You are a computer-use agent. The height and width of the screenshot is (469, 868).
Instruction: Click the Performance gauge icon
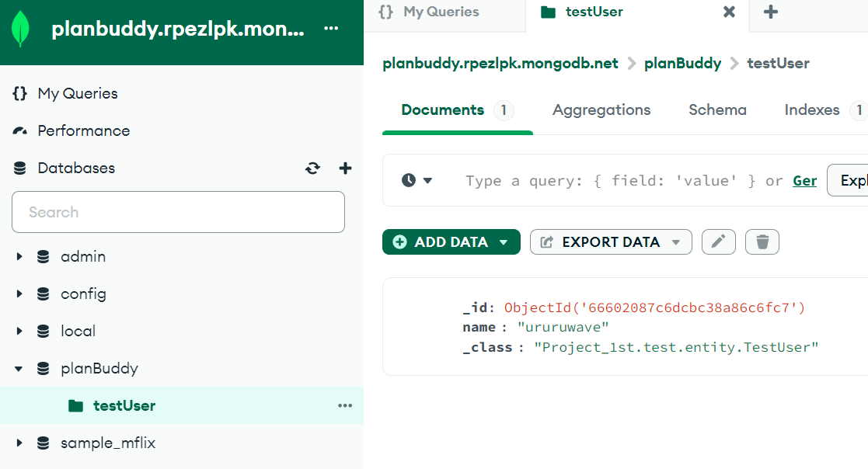pos(20,131)
